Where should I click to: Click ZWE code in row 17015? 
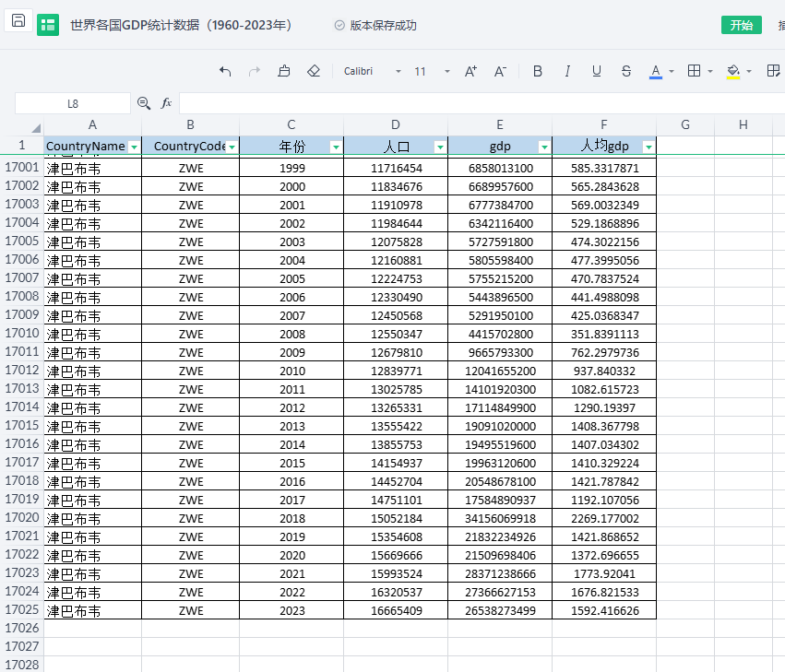coord(191,426)
